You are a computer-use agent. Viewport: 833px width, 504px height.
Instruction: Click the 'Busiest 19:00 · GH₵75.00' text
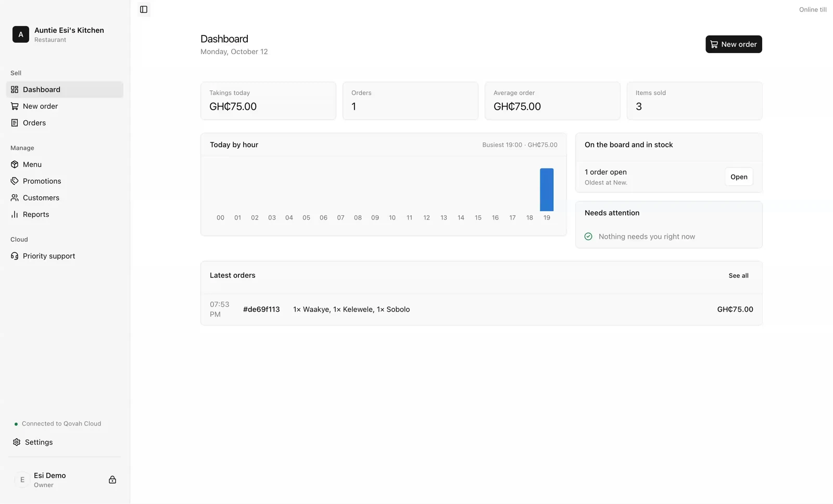(x=520, y=145)
